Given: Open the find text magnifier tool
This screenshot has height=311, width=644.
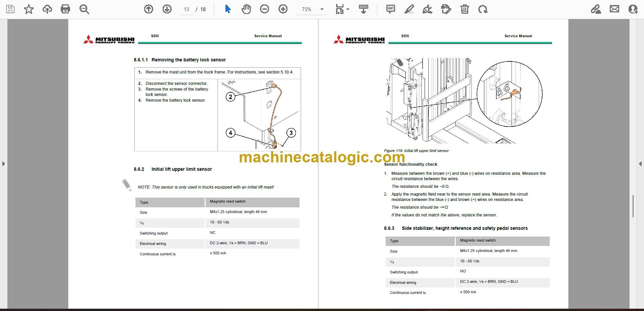Looking at the screenshot, I should (84, 9).
